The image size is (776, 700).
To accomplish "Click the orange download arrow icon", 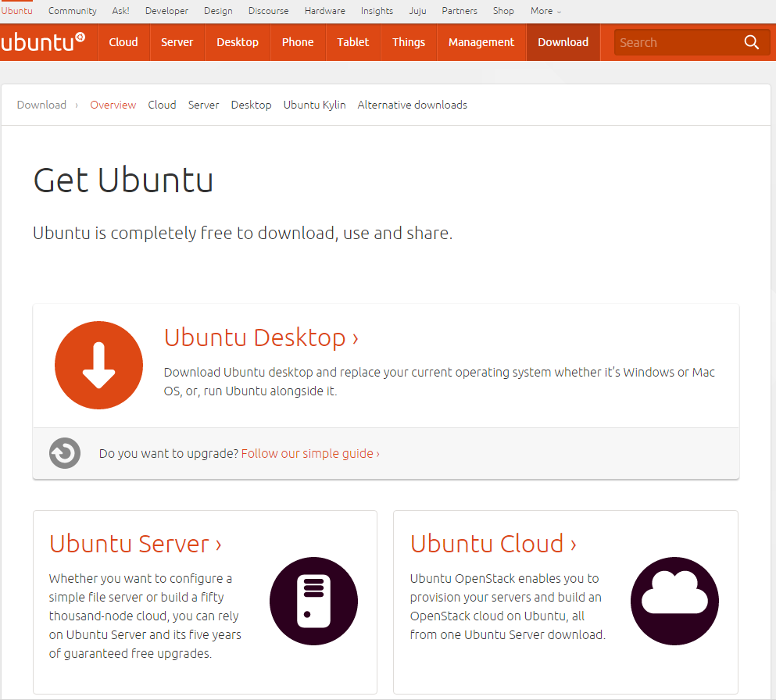I will tap(98, 365).
